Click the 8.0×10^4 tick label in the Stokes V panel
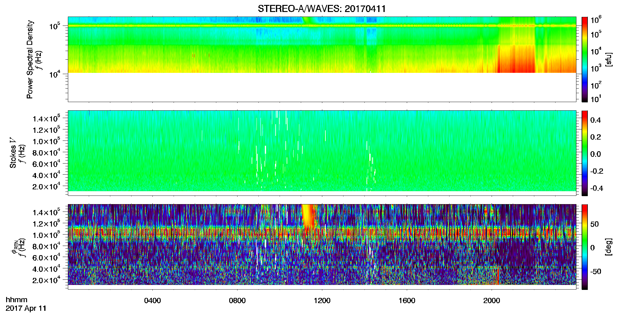The image size is (644, 332). 46,152
